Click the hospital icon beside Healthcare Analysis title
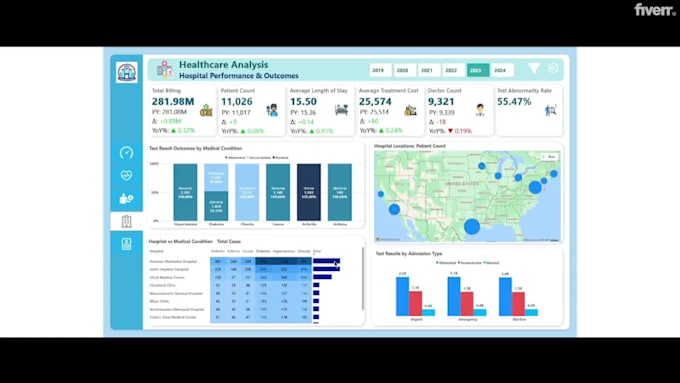This screenshot has width=680, height=383. point(165,69)
